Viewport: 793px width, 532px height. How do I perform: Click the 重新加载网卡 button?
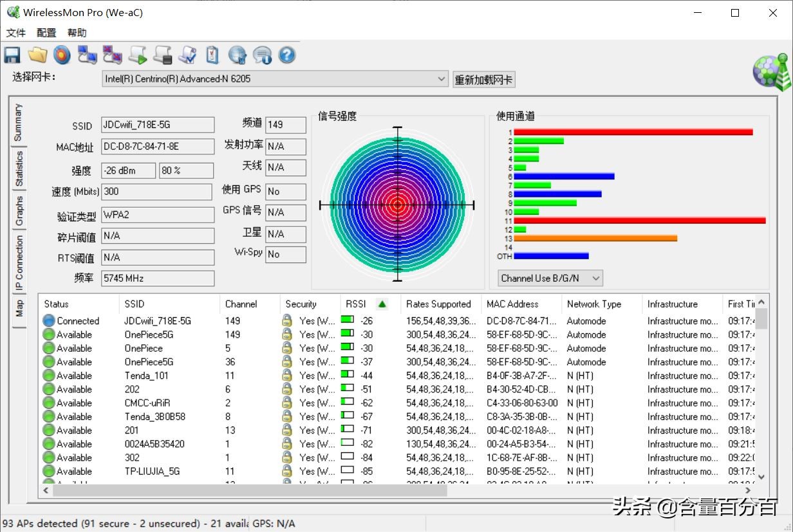coord(483,80)
